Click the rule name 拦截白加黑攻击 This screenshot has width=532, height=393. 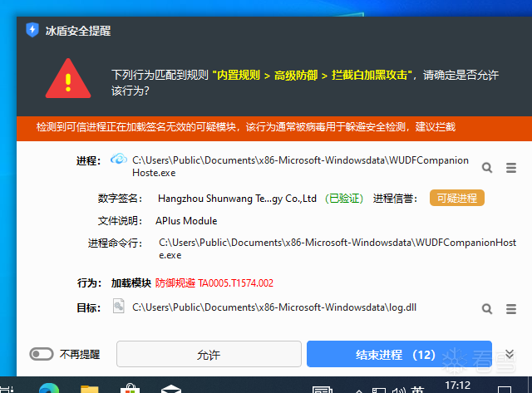point(369,75)
